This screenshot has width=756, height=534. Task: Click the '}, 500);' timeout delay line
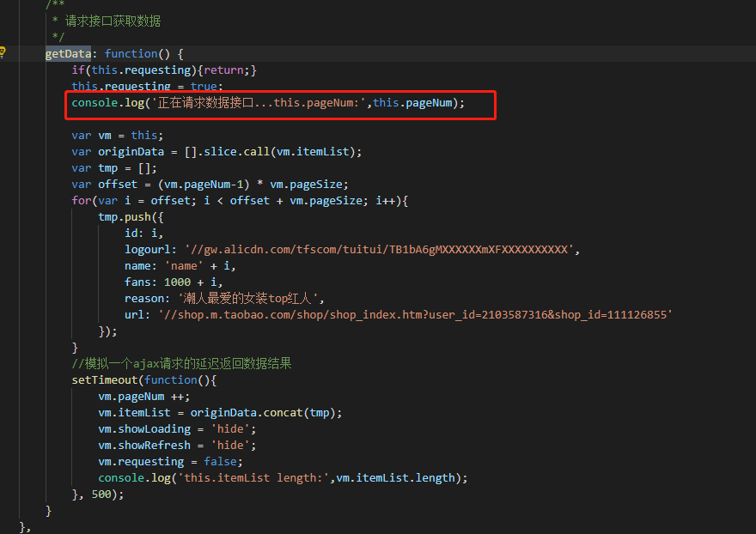coord(98,495)
